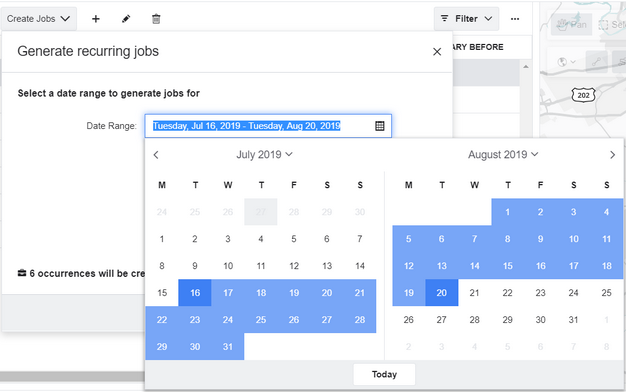Pick August 31 in the calendar
The height and width of the screenshot is (392, 626).
point(573,320)
